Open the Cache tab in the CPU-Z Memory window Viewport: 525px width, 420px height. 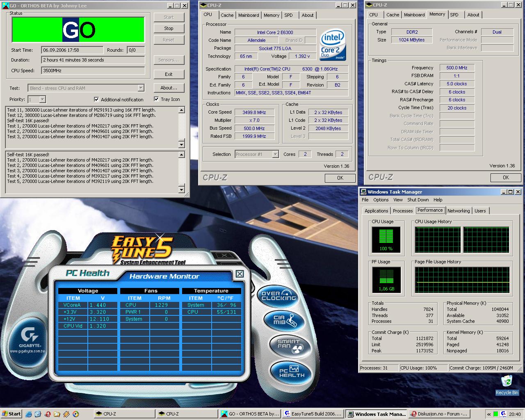pyautogui.click(x=393, y=15)
